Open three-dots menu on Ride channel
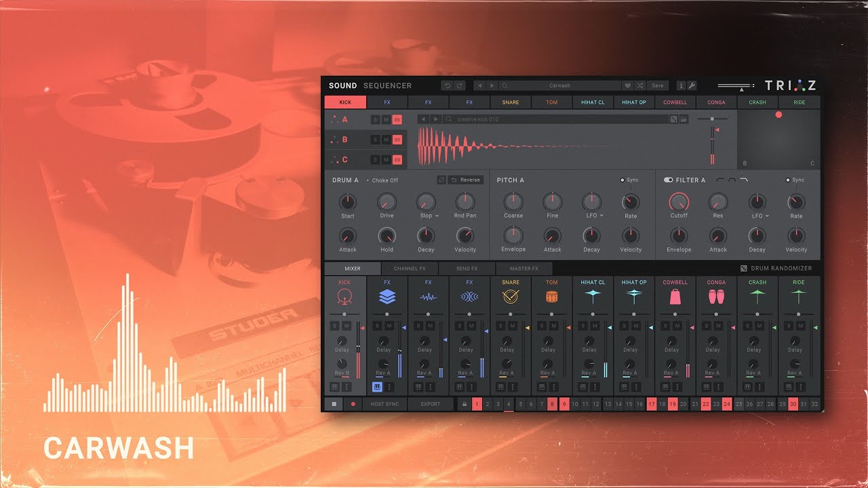This screenshot has width=868, height=488. (x=801, y=387)
